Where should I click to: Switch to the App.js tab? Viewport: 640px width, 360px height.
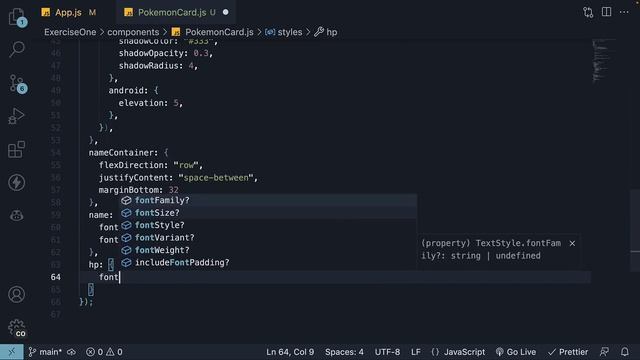[68, 12]
